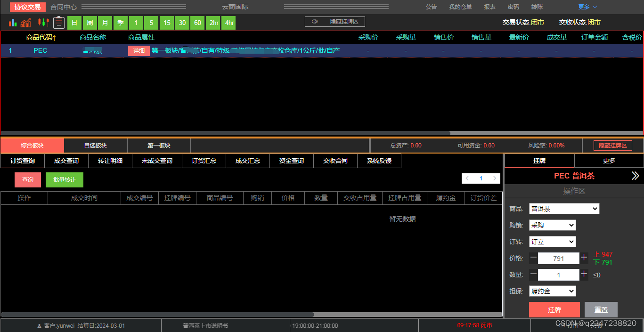Open the 资金查询 tab
644x332 pixels.
[292, 161]
